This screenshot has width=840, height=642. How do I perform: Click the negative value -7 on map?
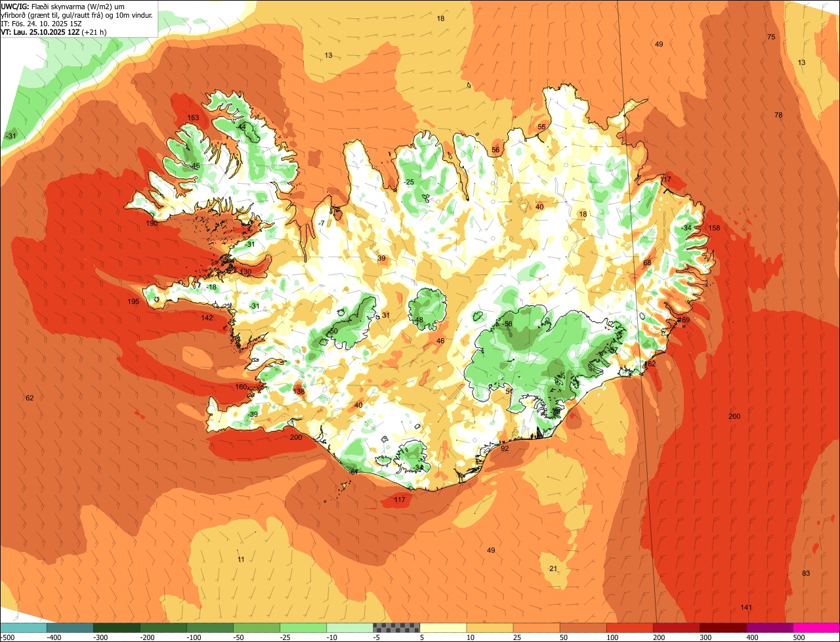(321, 224)
